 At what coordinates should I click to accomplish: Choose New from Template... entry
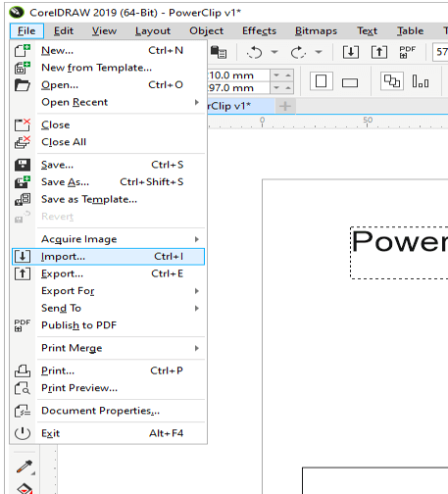[x=108, y=68]
